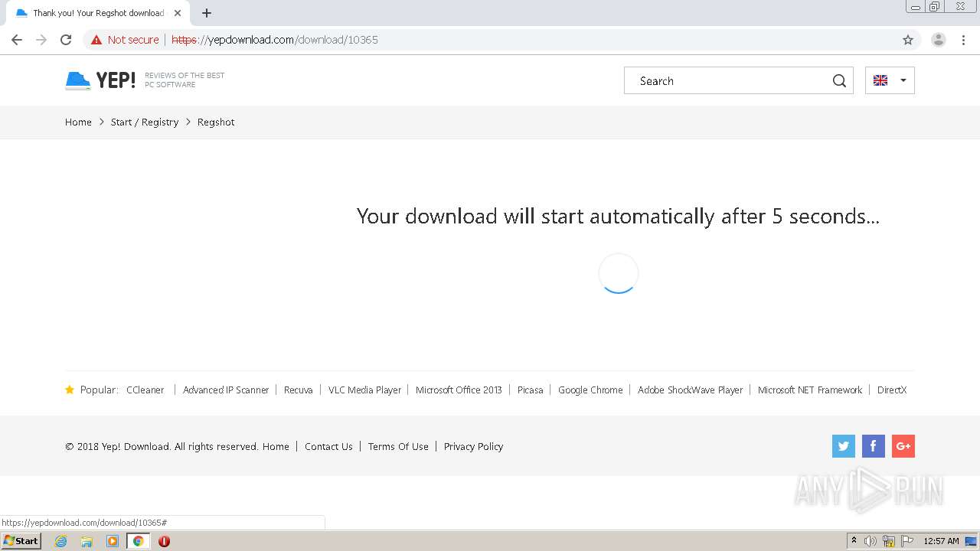Launch Internet Explorer from the taskbar

click(x=61, y=541)
